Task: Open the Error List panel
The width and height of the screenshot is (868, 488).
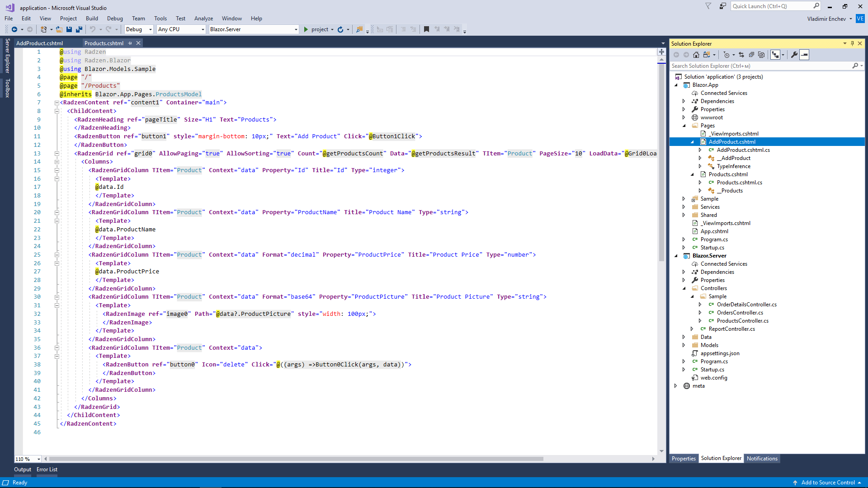Action: point(47,469)
